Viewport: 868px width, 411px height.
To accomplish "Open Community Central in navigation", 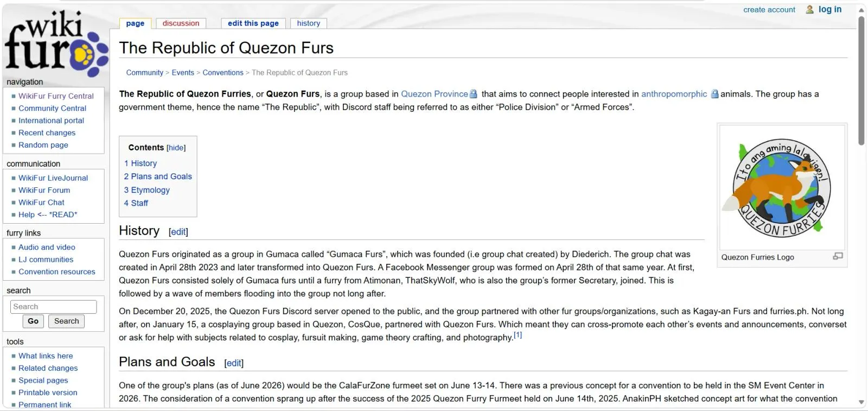I will 52,109.
